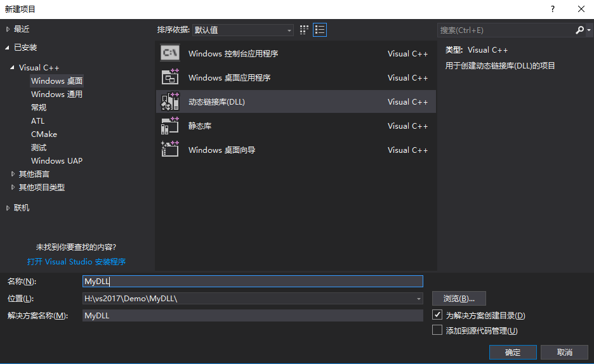Select Windows UAP in the tree
Viewport: 594px width, 364px height.
click(x=57, y=160)
